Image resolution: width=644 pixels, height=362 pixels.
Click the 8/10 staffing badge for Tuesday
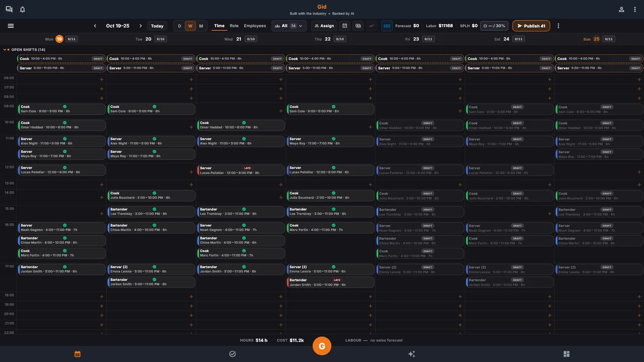(x=161, y=39)
